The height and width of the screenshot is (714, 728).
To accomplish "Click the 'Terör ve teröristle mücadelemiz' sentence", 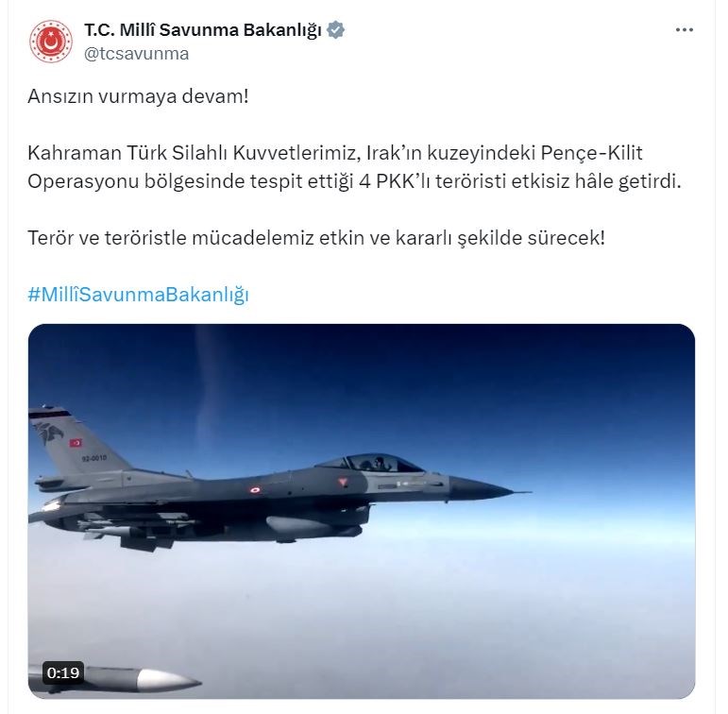I will (x=316, y=238).
